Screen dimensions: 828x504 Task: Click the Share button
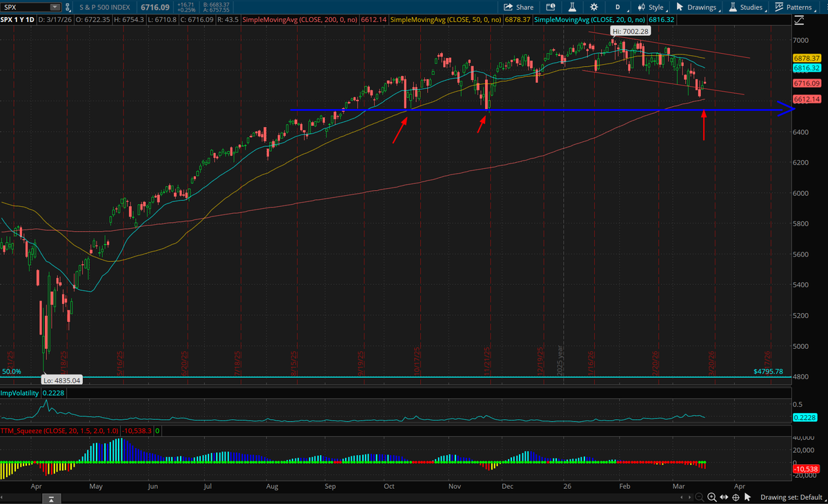point(519,8)
